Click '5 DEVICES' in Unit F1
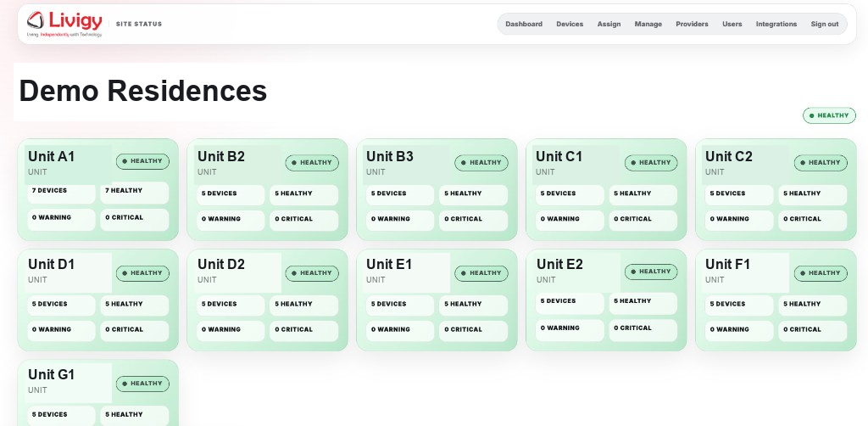This screenshot has height=426, width=868. [739, 305]
